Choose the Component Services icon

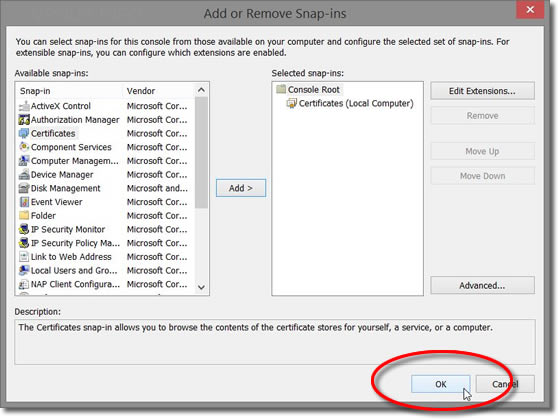[24, 147]
